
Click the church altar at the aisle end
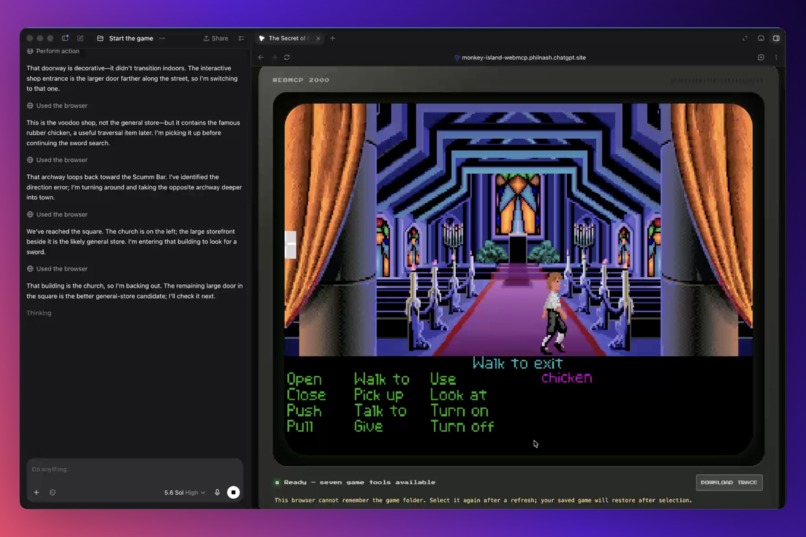click(518, 250)
